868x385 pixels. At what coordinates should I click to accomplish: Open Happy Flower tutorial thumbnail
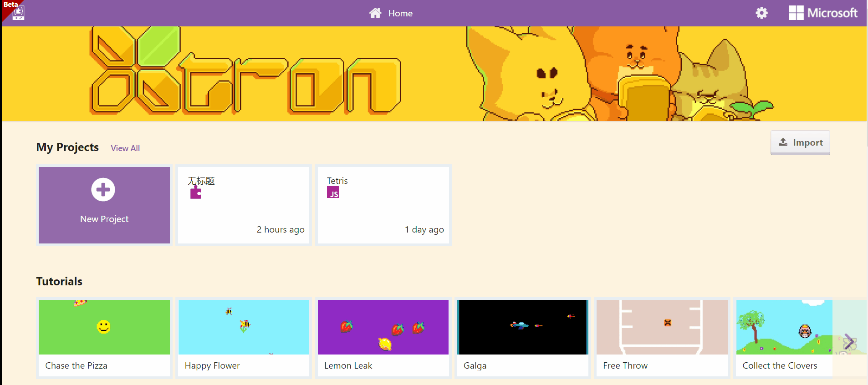pos(244,327)
